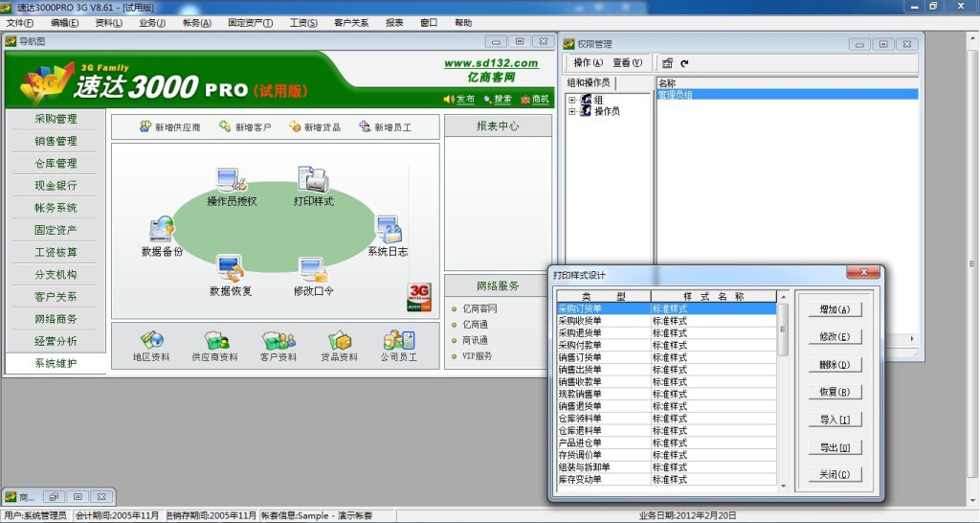Click 增加(A) button in print style dialog
The width and height of the screenshot is (980, 523).
[835, 309]
